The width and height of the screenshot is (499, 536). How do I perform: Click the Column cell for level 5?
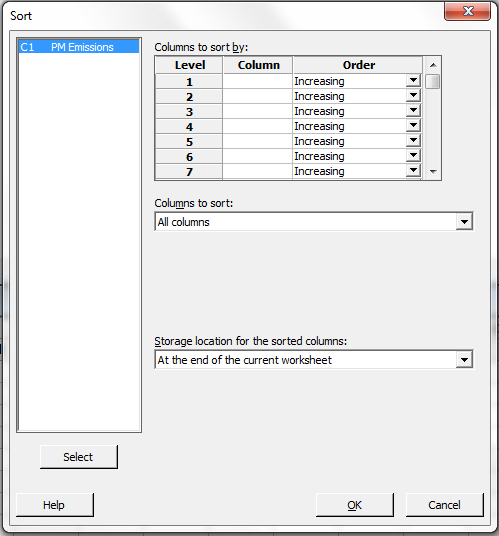257,141
